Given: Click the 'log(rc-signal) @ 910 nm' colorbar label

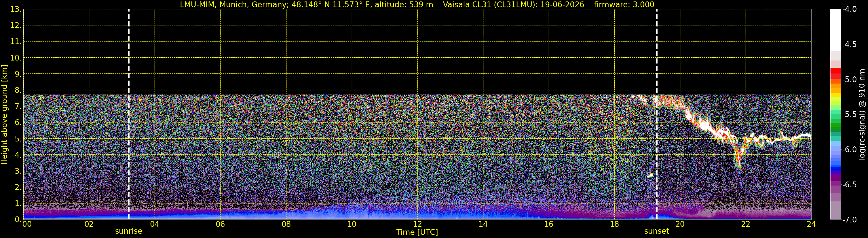Looking at the screenshot, I should click(862, 115).
